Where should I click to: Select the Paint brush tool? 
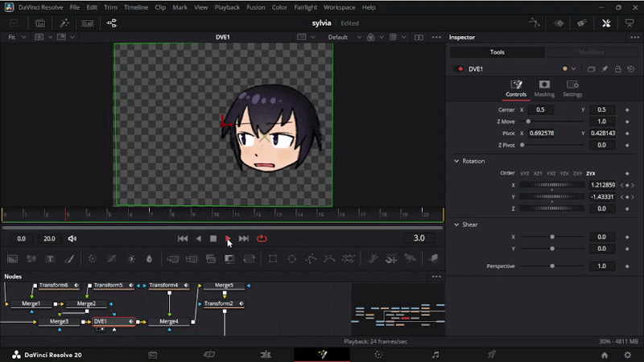coord(69,259)
